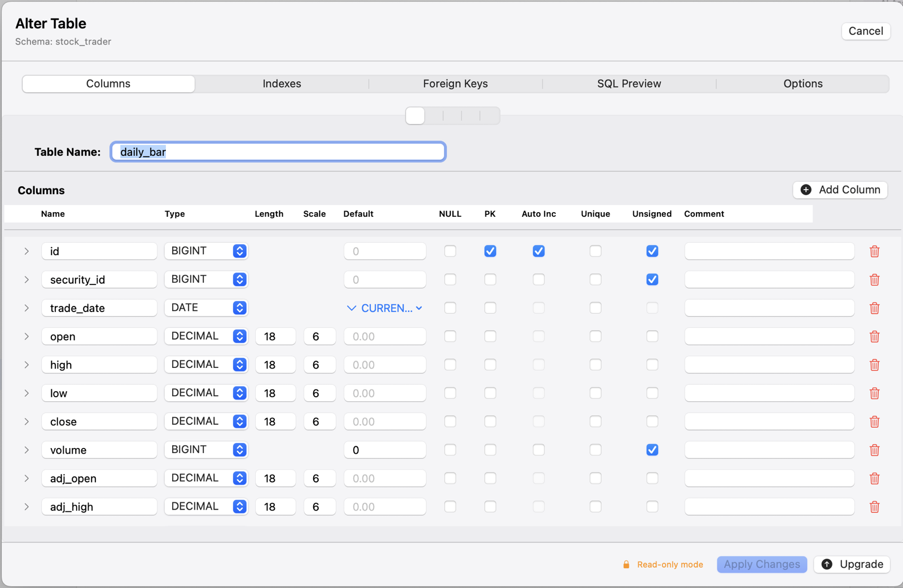Uncheck Unsigned for id column
This screenshot has height=588, width=903.
[x=652, y=251]
